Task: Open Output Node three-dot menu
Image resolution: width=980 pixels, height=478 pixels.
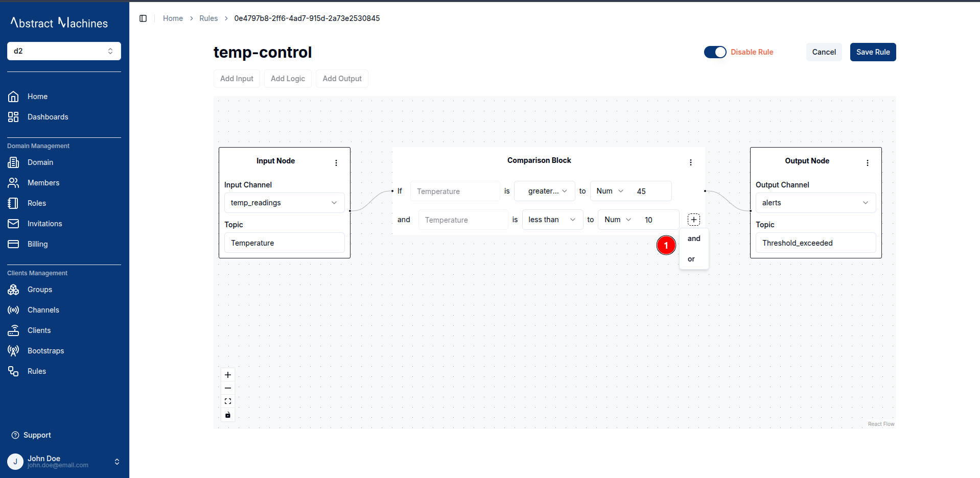Action: 868,163
